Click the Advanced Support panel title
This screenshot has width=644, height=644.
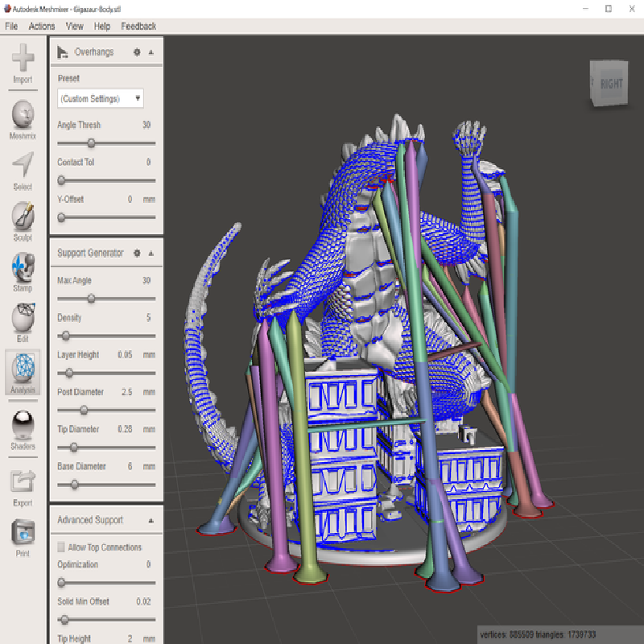[x=90, y=520]
